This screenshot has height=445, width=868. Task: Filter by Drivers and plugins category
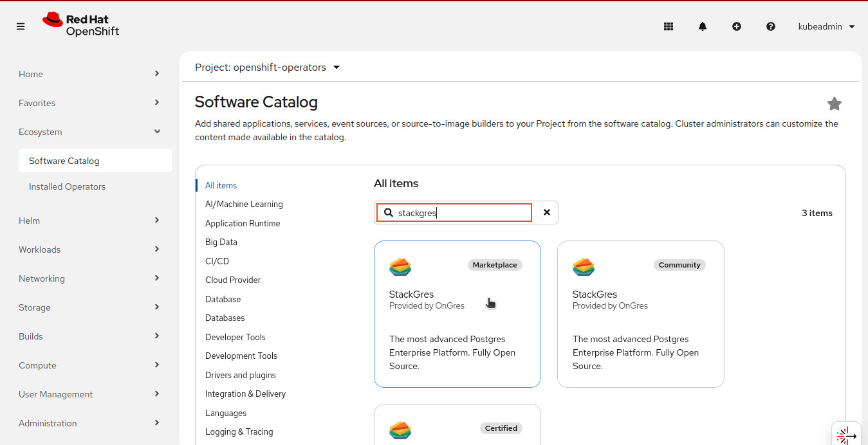click(x=241, y=375)
